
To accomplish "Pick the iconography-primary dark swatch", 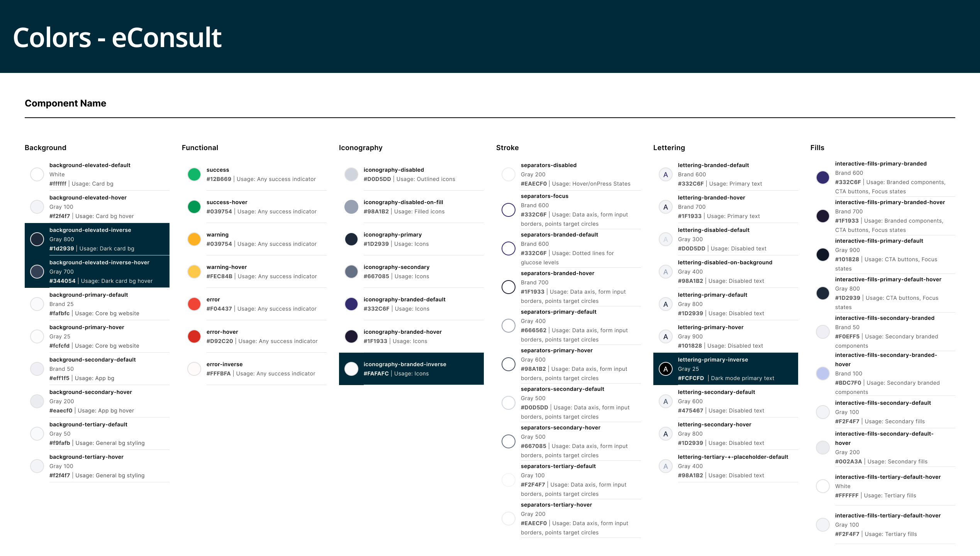I will click(x=351, y=239).
